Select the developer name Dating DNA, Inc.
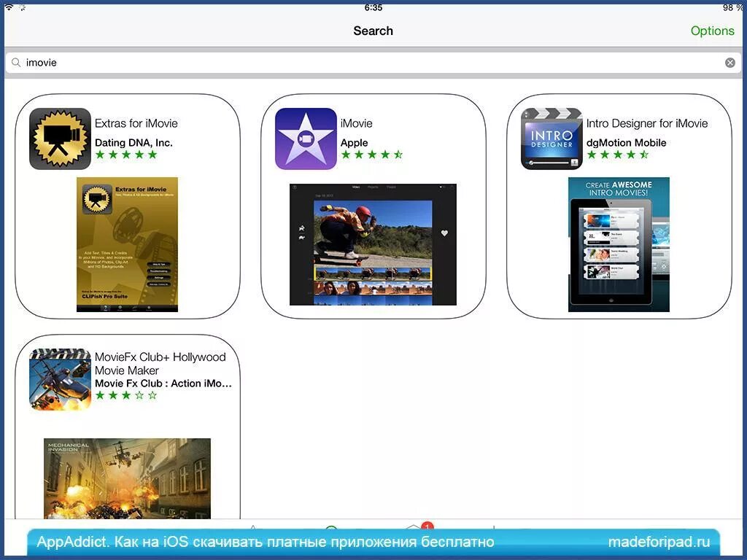Screen dimensions: 747x560 (x=134, y=142)
